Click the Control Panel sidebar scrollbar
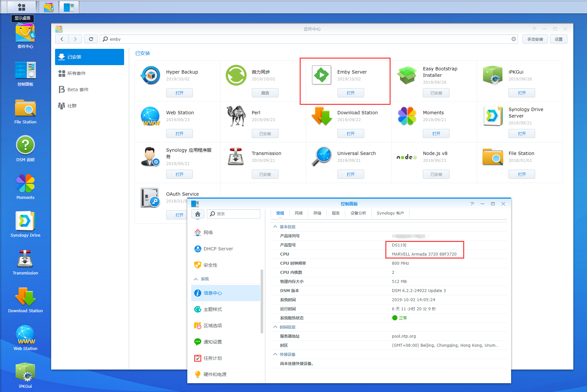The width and height of the screenshot is (587, 392). [x=262, y=301]
